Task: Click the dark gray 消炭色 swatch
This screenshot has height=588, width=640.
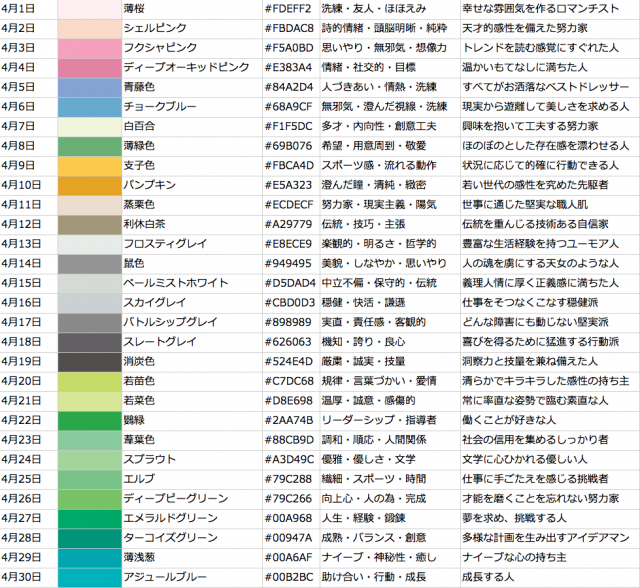Action: [89, 361]
